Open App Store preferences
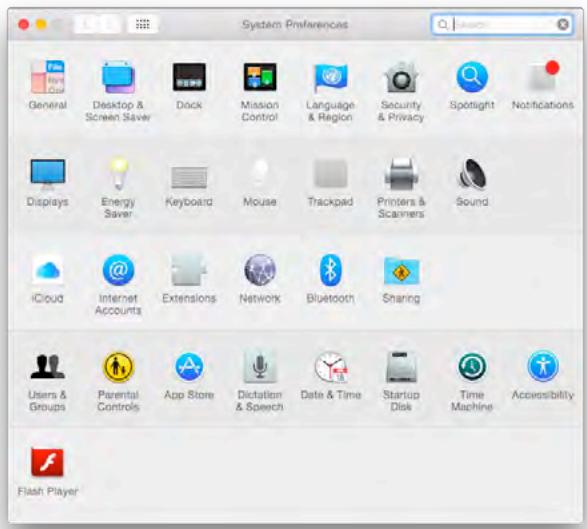The image size is (587, 529). pos(189,367)
